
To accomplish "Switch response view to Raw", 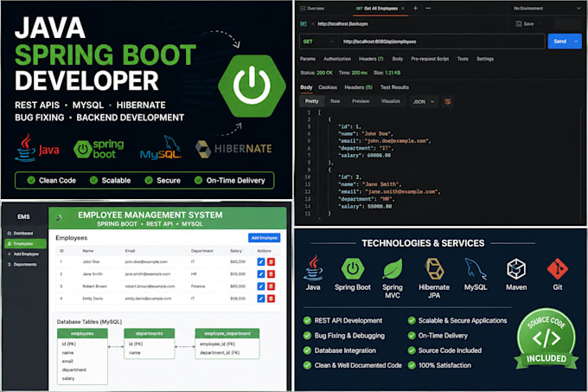I will point(335,101).
